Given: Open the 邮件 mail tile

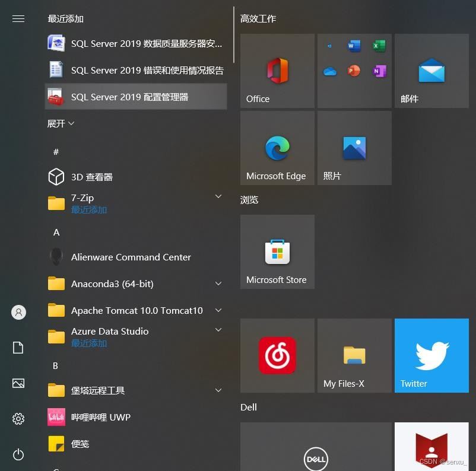Looking at the screenshot, I should [431, 71].
